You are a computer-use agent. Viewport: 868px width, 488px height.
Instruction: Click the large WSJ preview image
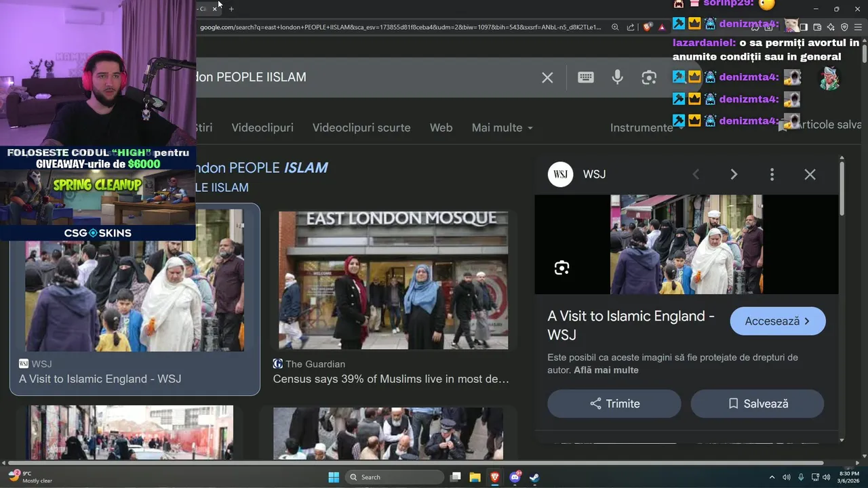pyautogui.click(x=686, y=245)
